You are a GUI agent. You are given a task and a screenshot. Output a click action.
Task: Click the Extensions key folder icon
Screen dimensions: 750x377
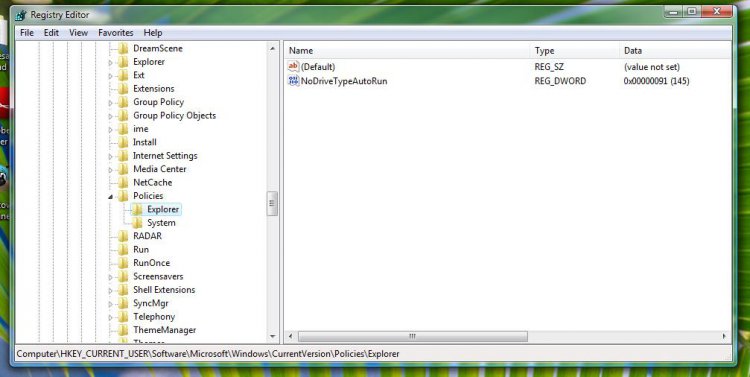point(123,89)
